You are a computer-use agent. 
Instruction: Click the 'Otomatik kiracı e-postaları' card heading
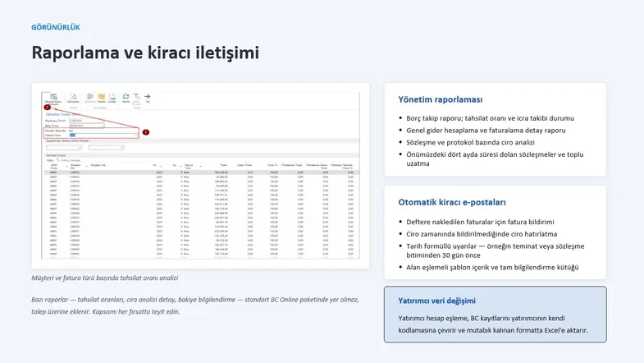pyautogui.click(x=452, y=202)
